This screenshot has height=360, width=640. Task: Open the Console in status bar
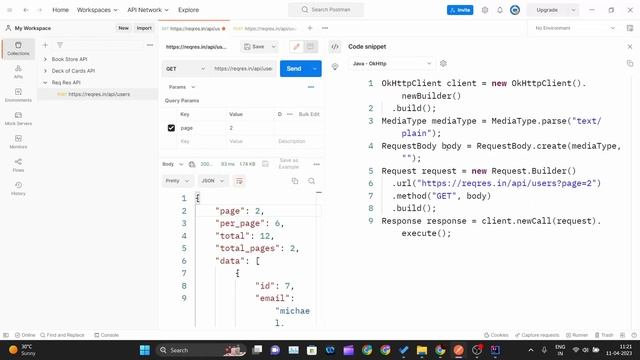(107, 335)
